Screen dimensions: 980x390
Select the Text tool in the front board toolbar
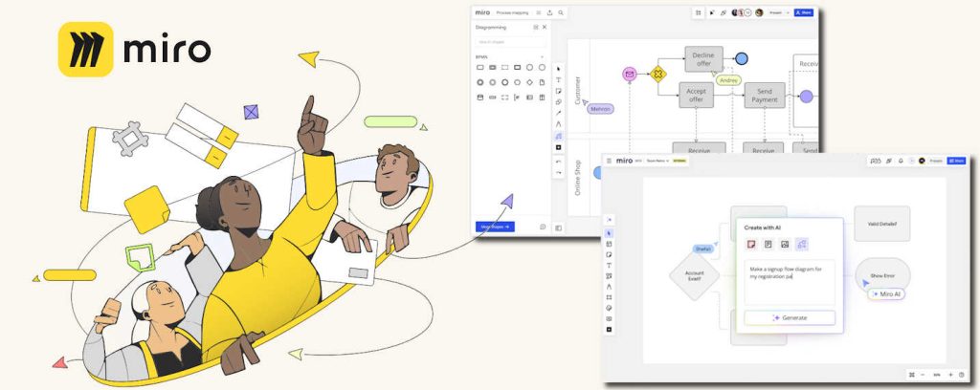tap(610, 265)
